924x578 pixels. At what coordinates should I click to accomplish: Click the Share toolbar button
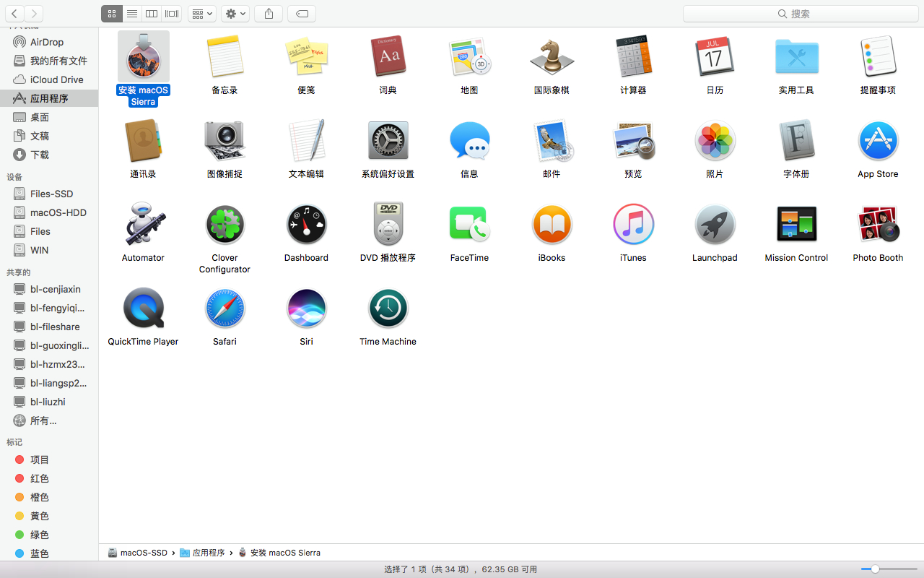tap(269, 14)
